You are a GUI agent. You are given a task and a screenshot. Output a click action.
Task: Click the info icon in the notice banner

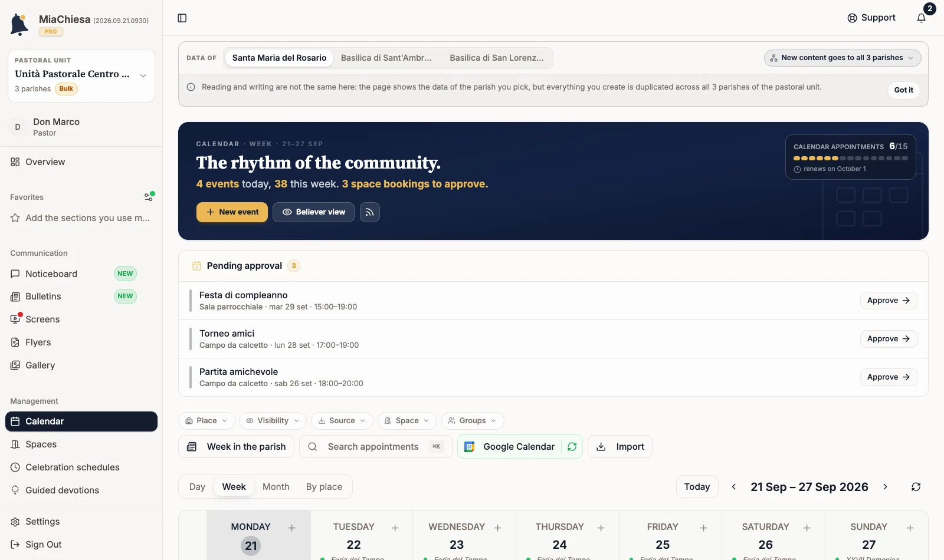click(191, 87)
